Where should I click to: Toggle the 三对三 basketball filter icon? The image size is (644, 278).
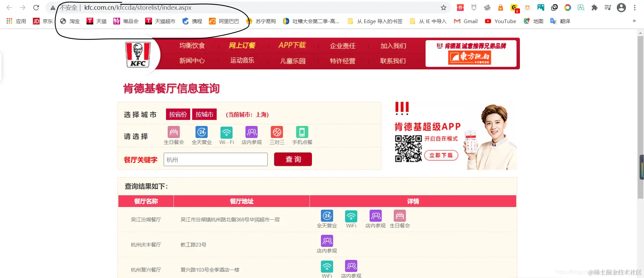[277, 132]
